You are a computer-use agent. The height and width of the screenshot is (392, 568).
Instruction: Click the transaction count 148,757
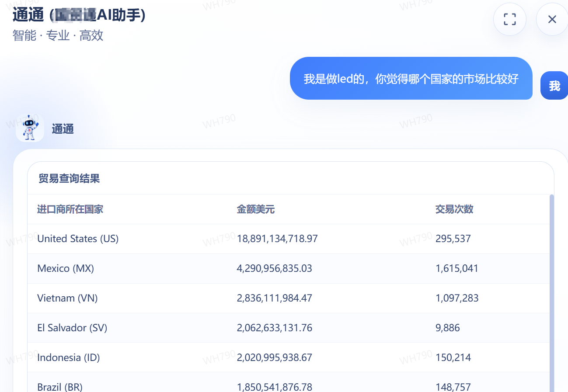coord(453,387)
